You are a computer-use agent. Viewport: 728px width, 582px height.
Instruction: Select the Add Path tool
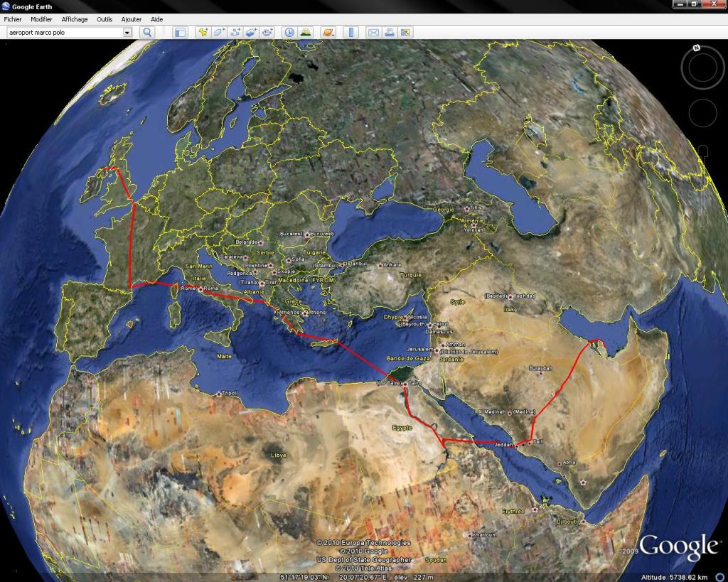[x=235, y=32]
